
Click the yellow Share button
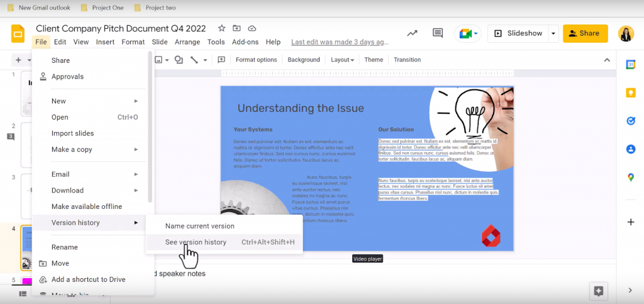pos(586,33)
